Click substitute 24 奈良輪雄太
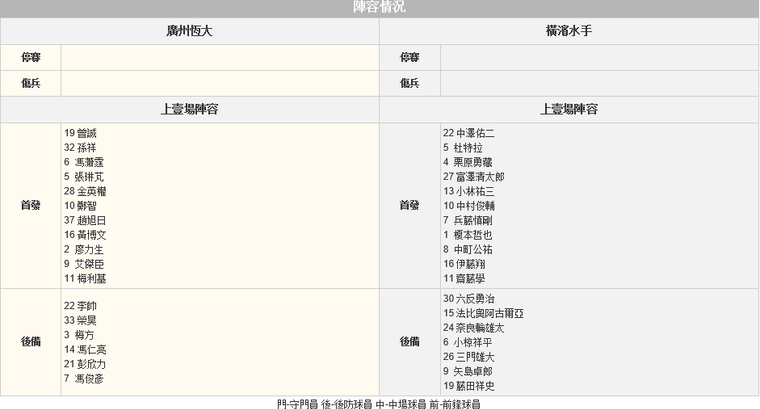 click(474, 328)
